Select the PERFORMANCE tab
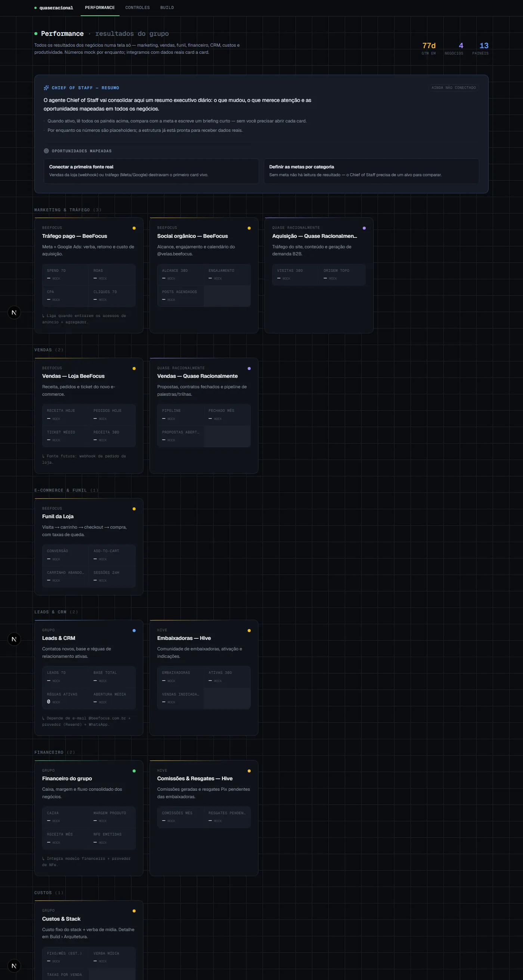523x980 pixels. [100, 7]
